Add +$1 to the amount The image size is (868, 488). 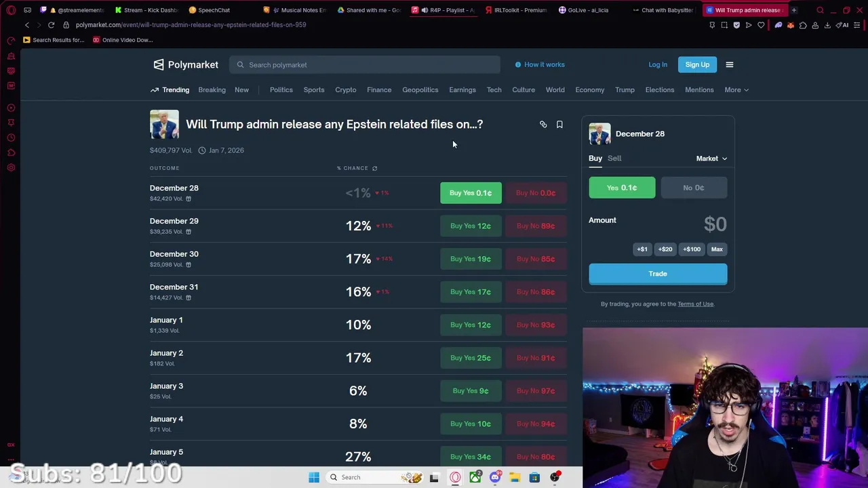[642, 249]
